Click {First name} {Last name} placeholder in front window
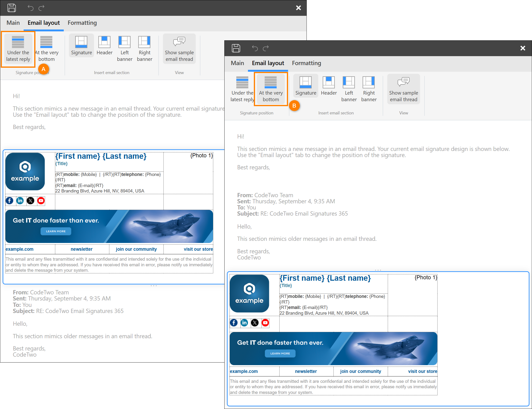This screenshot has width=532, height=409. click(x=325, y=278)
